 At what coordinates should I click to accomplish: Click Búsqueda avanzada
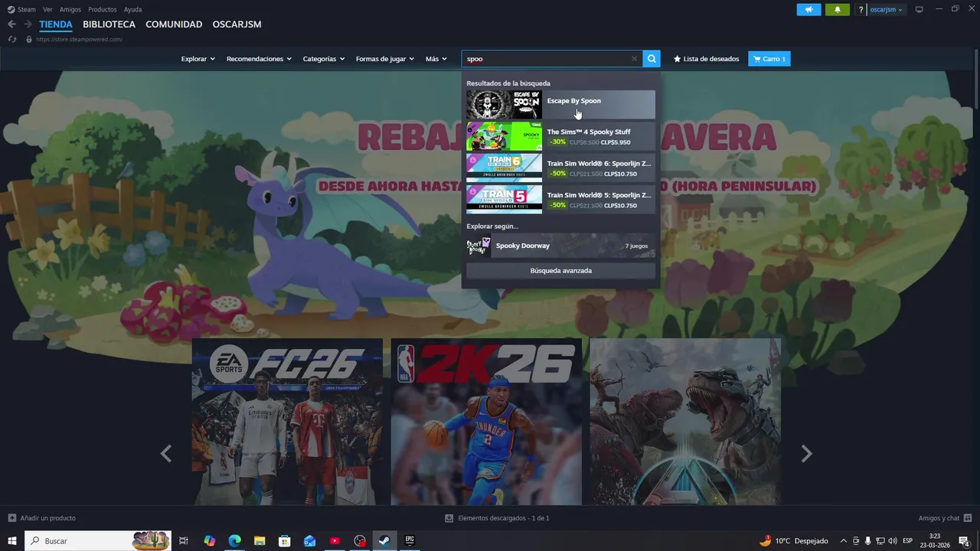pos(560,271)
